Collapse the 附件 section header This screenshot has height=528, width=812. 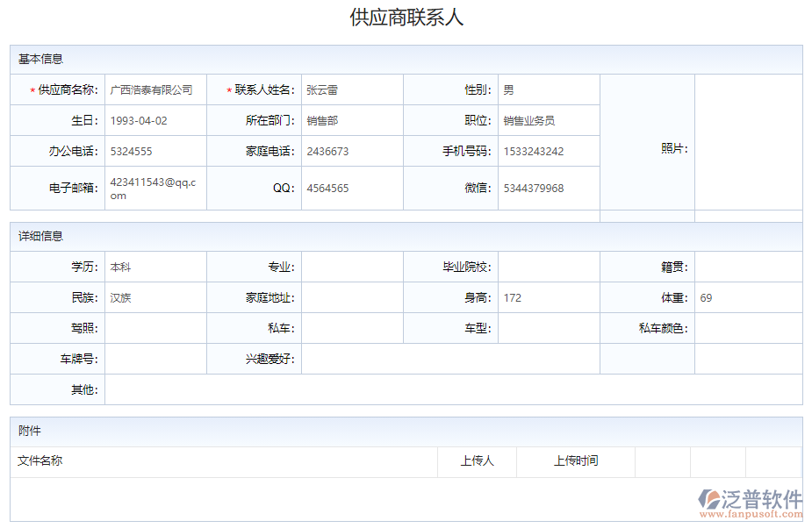(28, 431)
